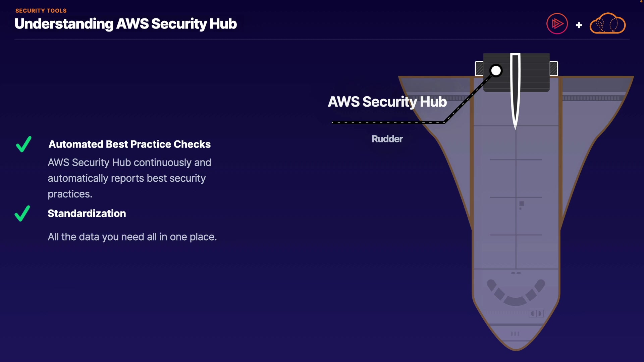
Task: Click the AWS Security Hub callout label
Action: [387, 102]
